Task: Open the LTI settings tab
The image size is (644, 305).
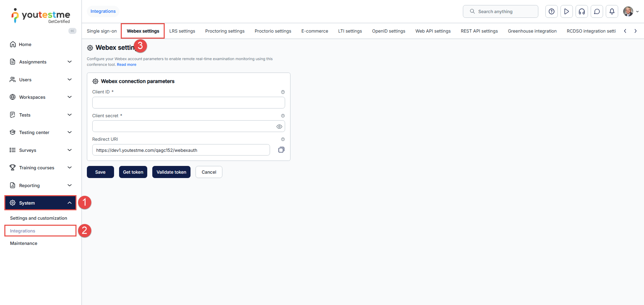Action: tap(350, 31)
